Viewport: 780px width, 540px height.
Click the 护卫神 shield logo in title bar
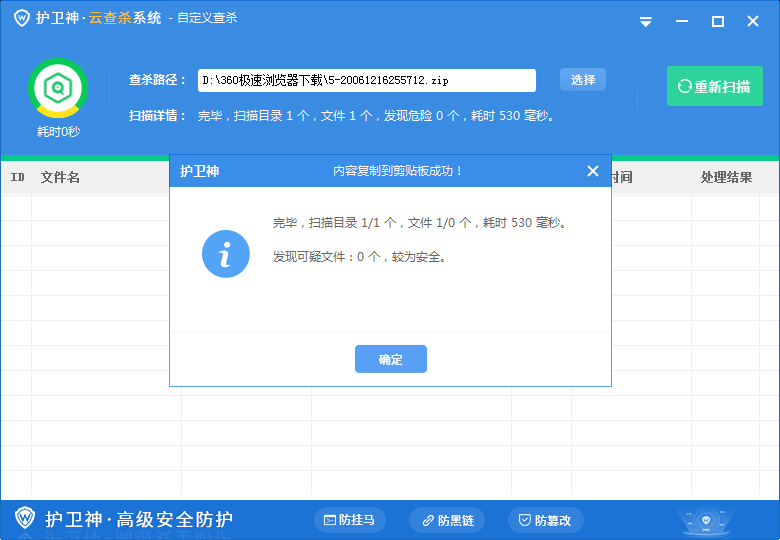[21, 18]
